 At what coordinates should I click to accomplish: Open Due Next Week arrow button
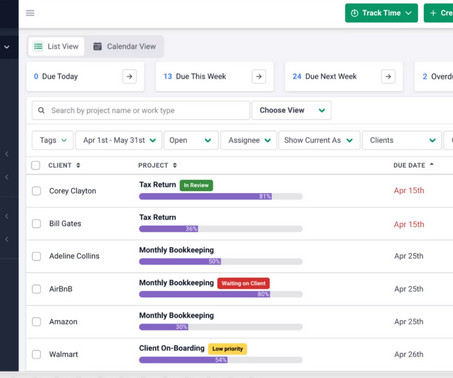click(x=388, y=77)
